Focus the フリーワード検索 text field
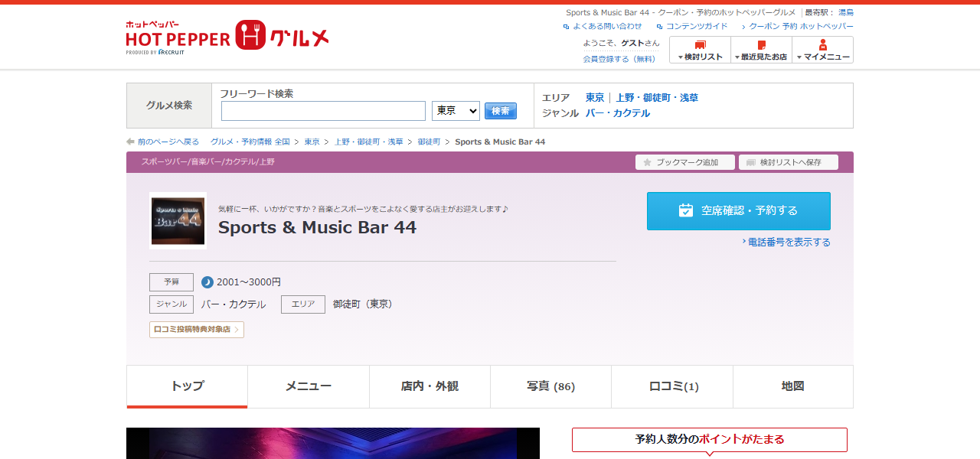The width and height of the screenshot is (980, 459). click(x=323, y=111)
